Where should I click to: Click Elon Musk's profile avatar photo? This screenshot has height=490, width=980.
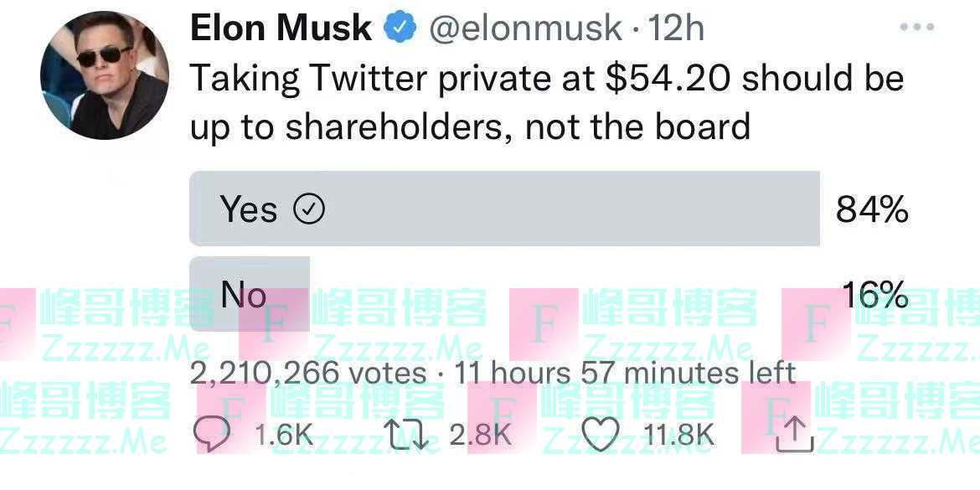(104, 75)
